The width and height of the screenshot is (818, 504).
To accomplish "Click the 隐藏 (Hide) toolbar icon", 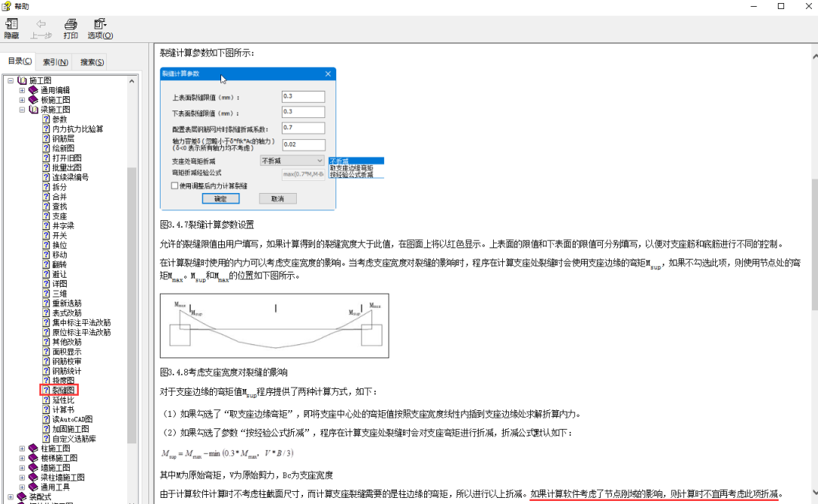I will point(11,28).
